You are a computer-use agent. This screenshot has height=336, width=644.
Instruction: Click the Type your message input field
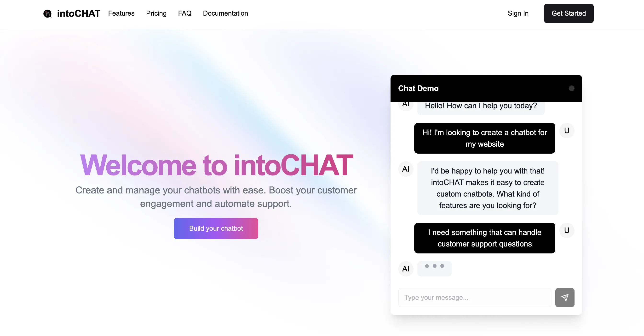475,297
